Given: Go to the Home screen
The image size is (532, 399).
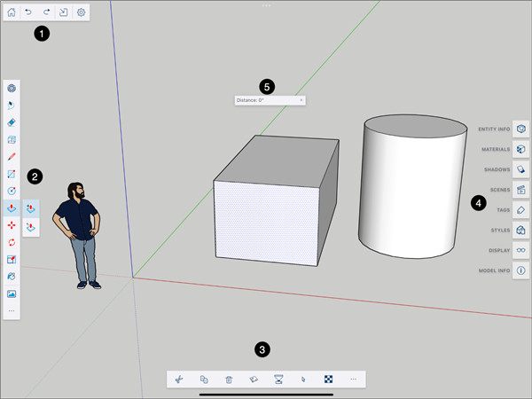Looking at the screenshot, I should coord(12,12).
